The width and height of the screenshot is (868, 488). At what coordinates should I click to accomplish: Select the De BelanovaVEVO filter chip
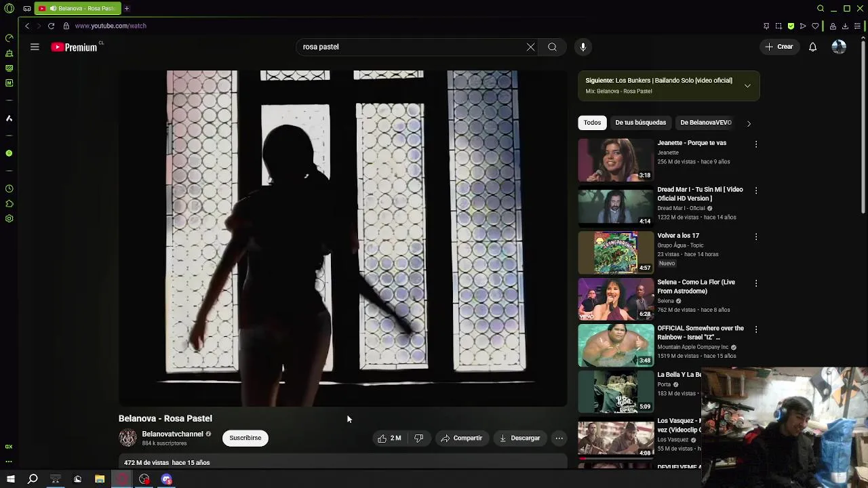point(705,123)
